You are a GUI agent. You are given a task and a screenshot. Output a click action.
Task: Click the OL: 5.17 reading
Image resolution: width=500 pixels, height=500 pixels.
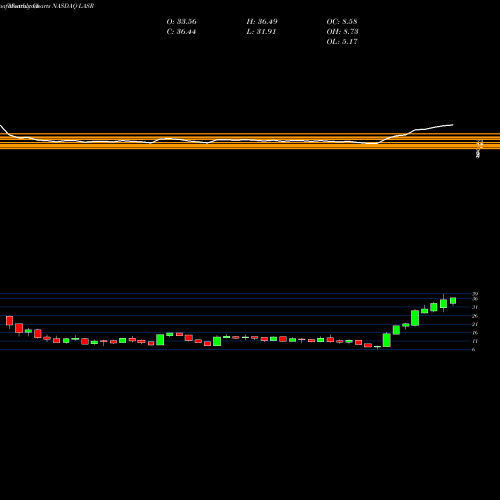(342, 42)
